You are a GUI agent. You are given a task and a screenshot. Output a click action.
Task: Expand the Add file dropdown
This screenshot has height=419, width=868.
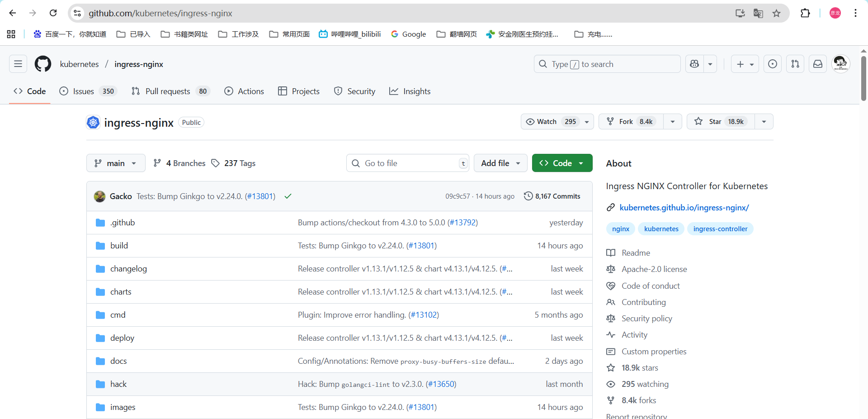(500, 163)
